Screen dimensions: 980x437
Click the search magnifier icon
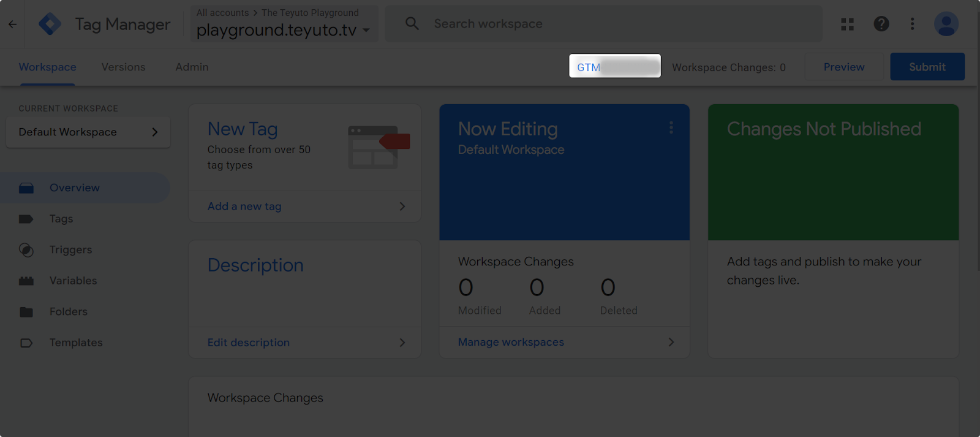(412, 24)
